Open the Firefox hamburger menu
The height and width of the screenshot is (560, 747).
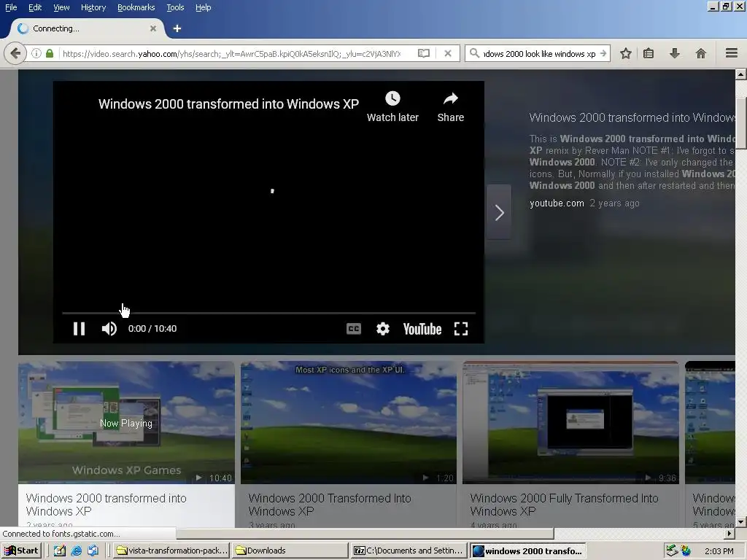731,52
